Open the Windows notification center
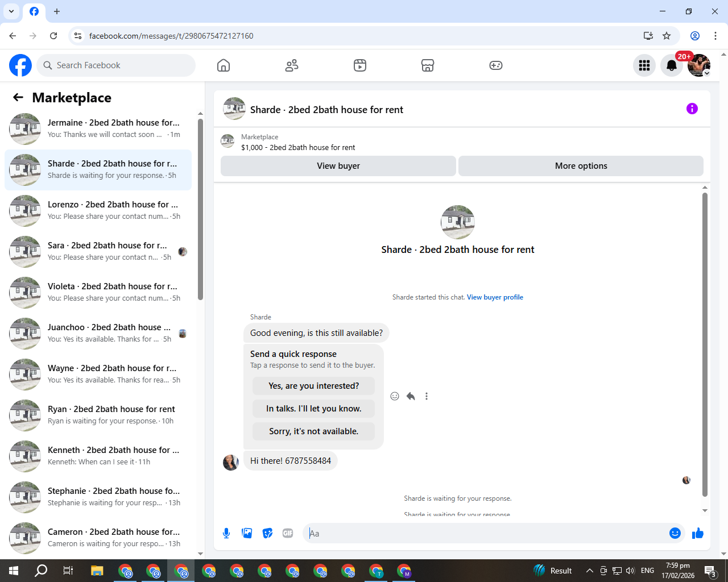 (710, 571)
